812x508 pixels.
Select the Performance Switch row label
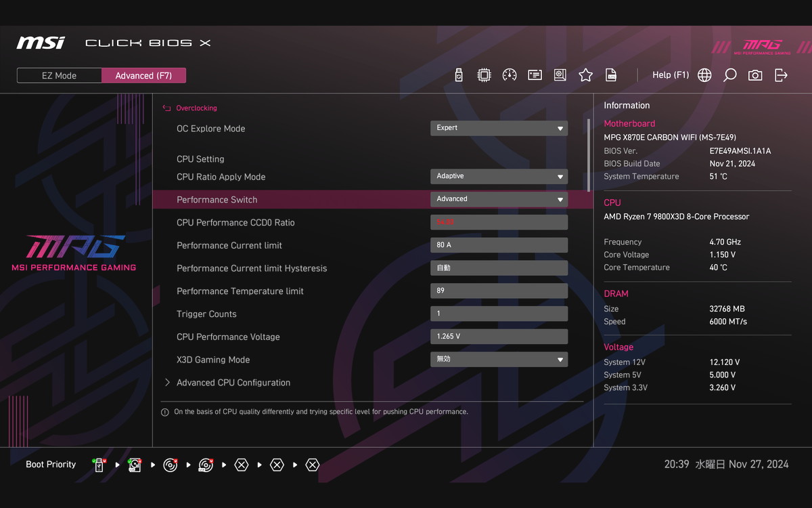[x=217, y=200]
